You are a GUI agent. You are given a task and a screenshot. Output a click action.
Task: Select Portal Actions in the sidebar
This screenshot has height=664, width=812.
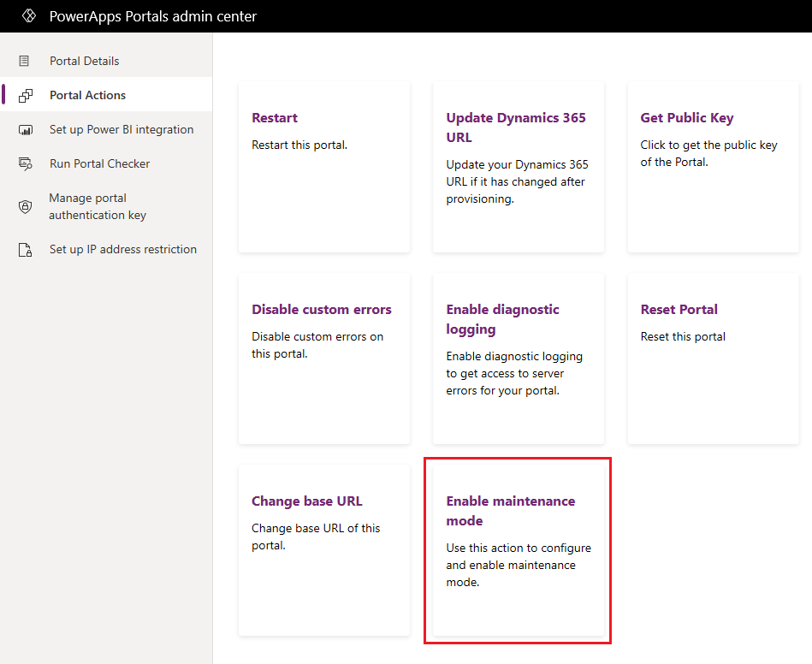(x=87, y=95)
